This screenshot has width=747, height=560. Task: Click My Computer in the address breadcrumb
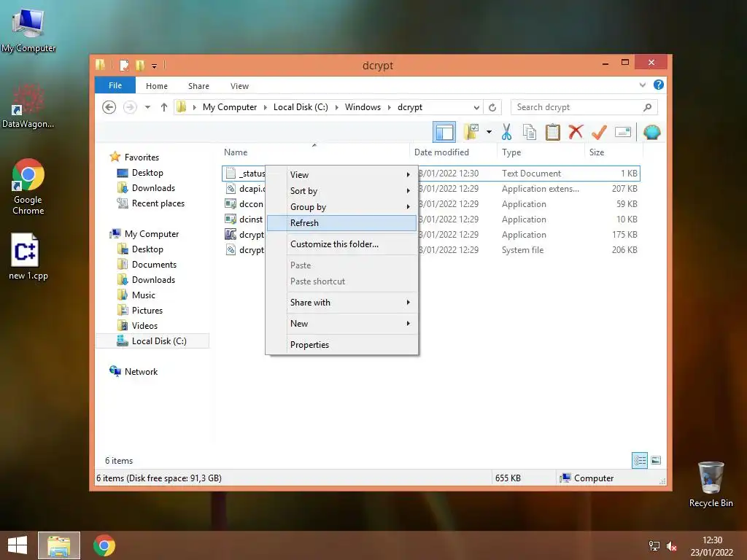coord(230,107)
